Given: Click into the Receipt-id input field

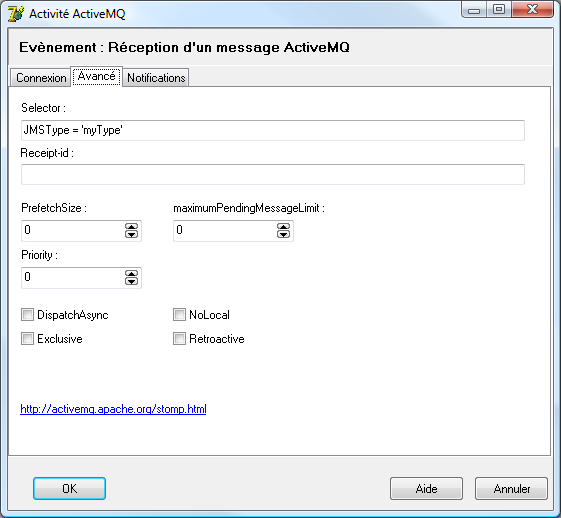Looking at the screenshot, I should (273, 175).
